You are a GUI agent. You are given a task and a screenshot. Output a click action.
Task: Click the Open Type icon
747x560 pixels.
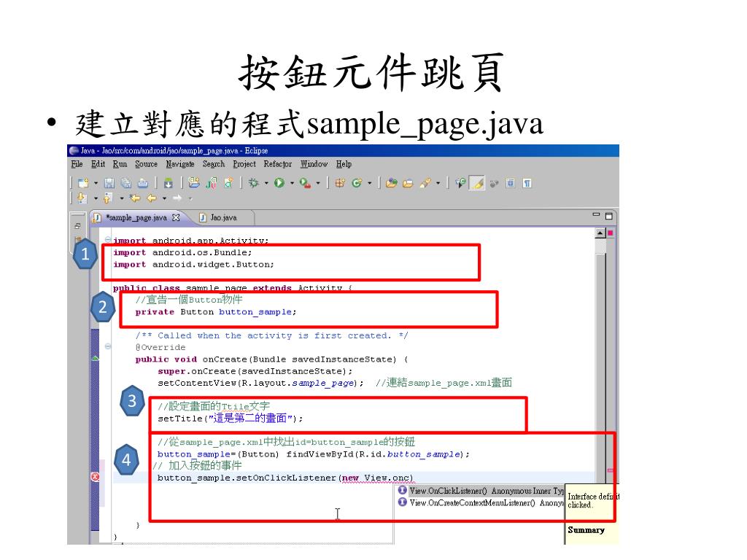tap(391, 183)
